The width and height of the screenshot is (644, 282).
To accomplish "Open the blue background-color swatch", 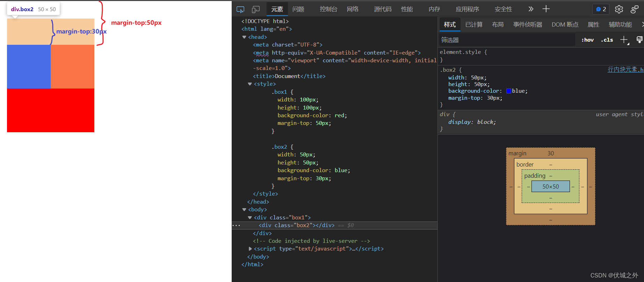I will tap(509, 91).
